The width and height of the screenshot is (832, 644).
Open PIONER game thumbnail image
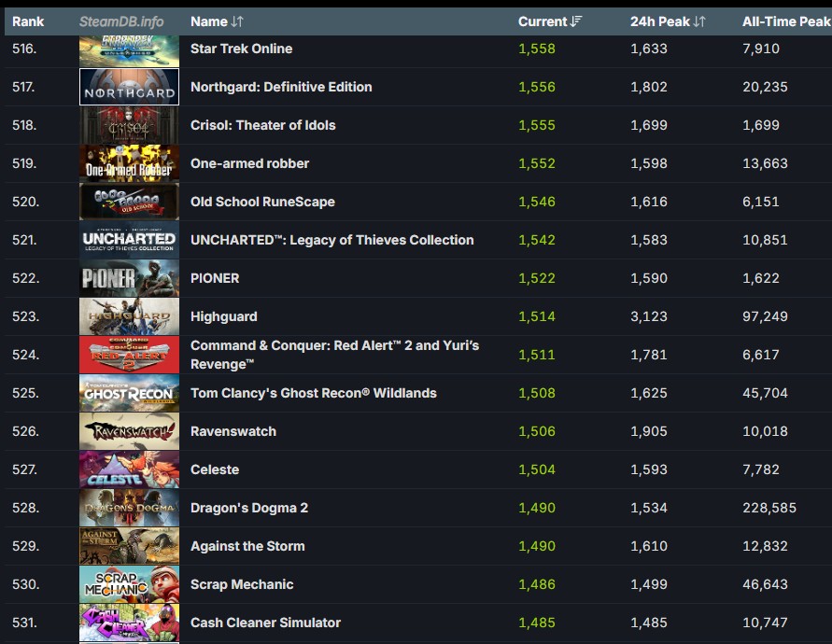(129, 278)
